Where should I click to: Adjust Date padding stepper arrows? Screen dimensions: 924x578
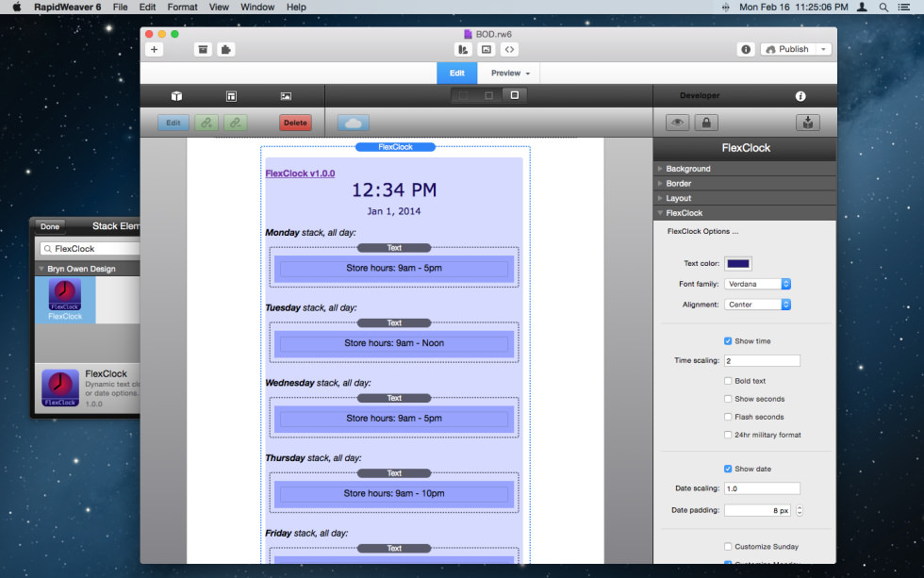pos(800,510)
